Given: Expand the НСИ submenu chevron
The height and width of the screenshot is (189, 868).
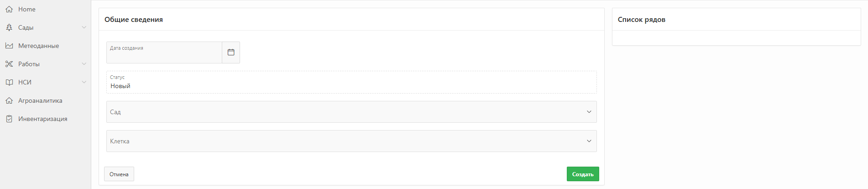Looking at the screenshot, I should [x=84, y=82].
